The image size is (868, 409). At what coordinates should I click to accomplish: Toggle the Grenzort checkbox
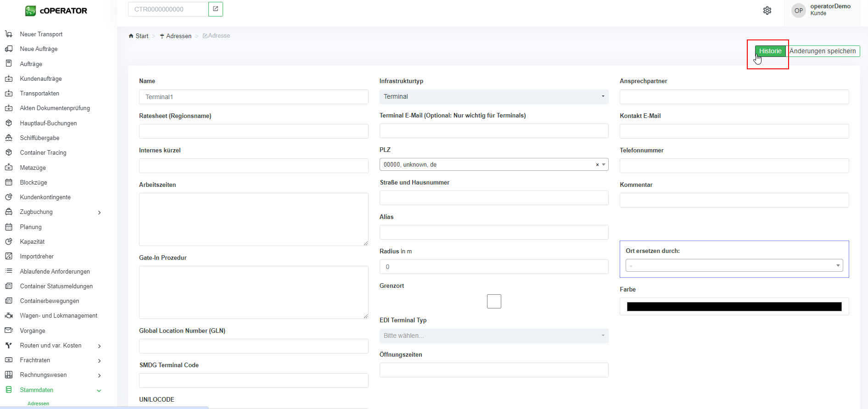pyautogui.click(x=494, y=302)
